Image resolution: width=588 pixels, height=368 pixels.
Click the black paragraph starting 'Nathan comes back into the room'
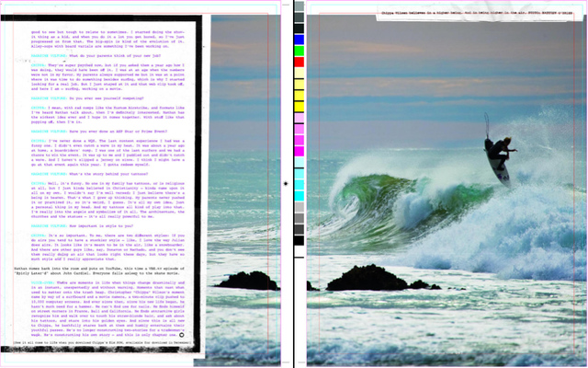tap(99, 270)
